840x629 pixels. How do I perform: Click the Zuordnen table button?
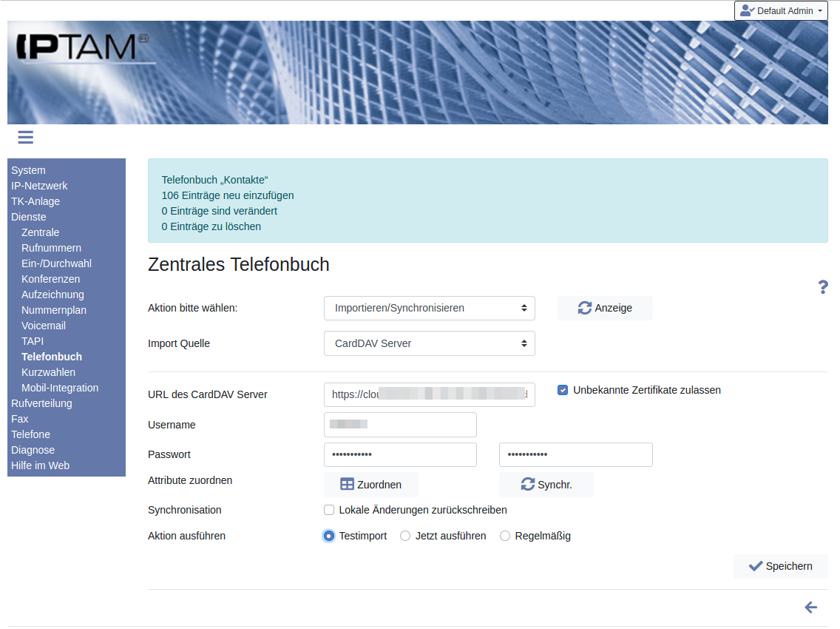370,485
